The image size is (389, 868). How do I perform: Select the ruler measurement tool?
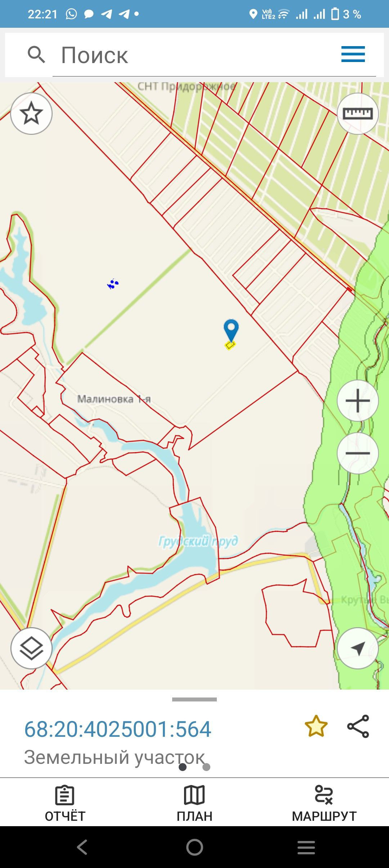click(358, 114)
